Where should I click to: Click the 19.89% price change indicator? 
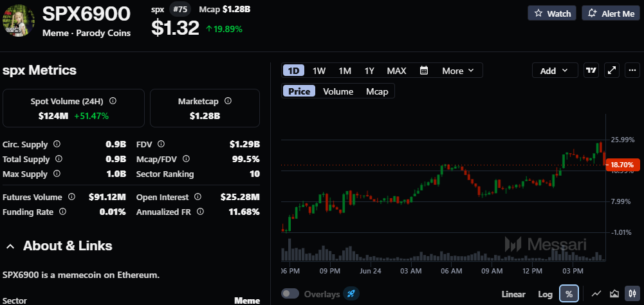pos(224,29)
